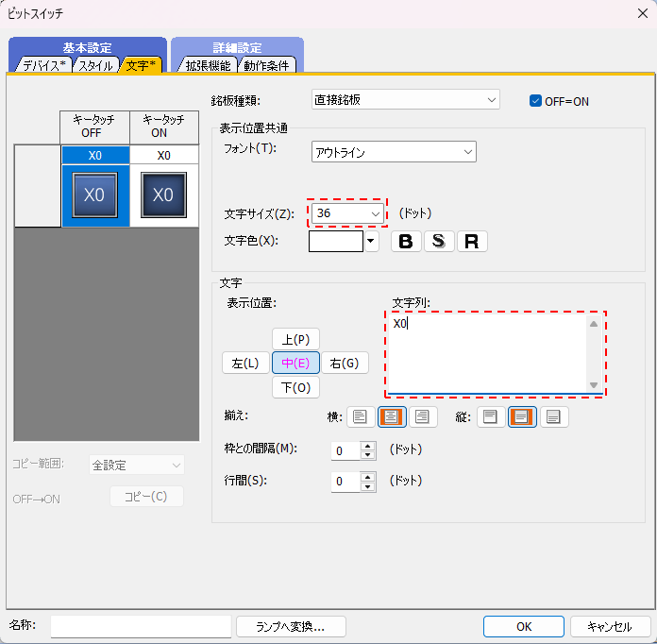Expand the フォント dropdown list

tap(394, 152)
